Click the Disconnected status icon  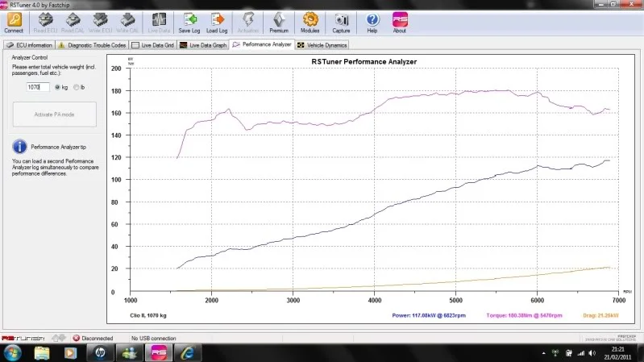(76, 338)
